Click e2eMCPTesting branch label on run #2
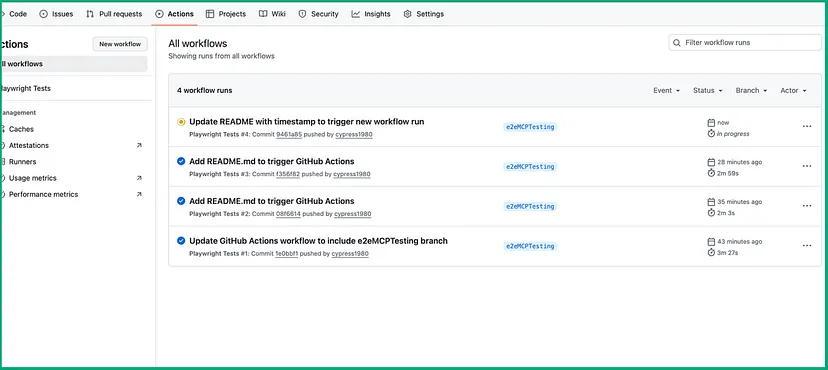Viewport: 828px width, 370px height. tap(530, 206)
